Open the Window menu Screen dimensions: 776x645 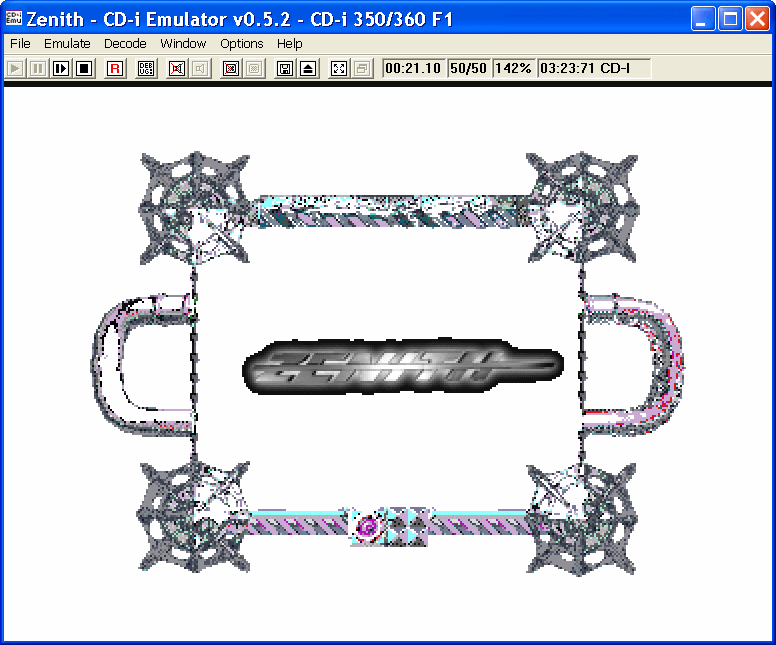[183, 44]
